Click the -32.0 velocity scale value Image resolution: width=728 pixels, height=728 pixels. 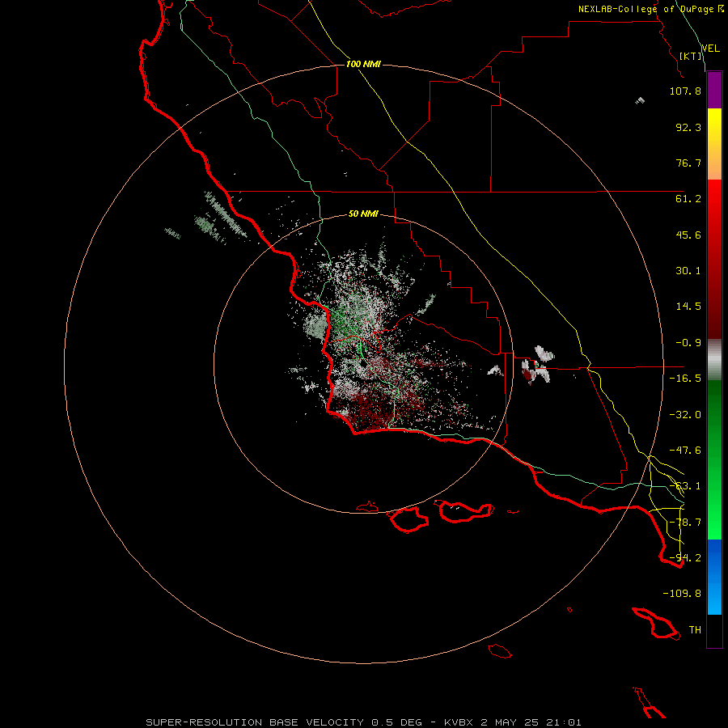685,415
